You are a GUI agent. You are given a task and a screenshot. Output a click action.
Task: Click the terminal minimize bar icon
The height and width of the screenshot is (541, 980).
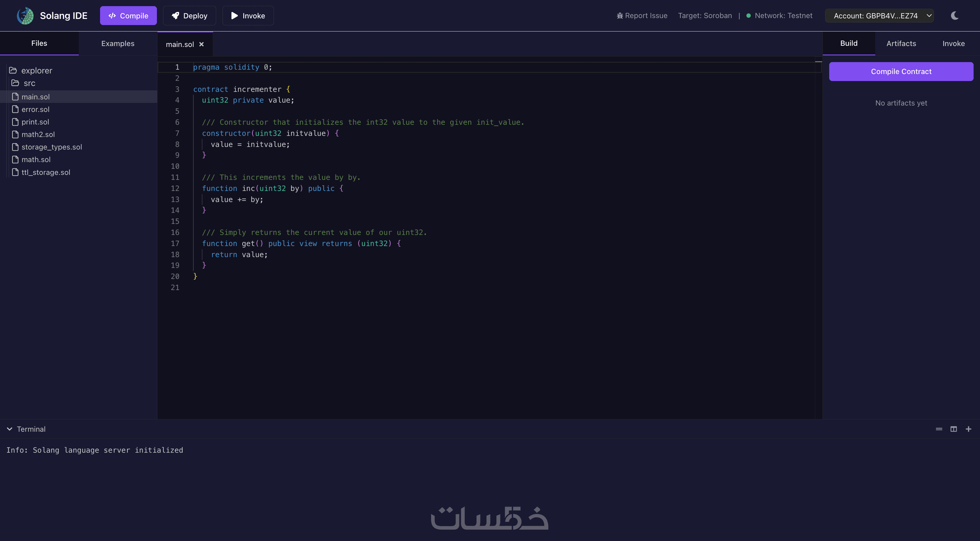tap(939, 429)
